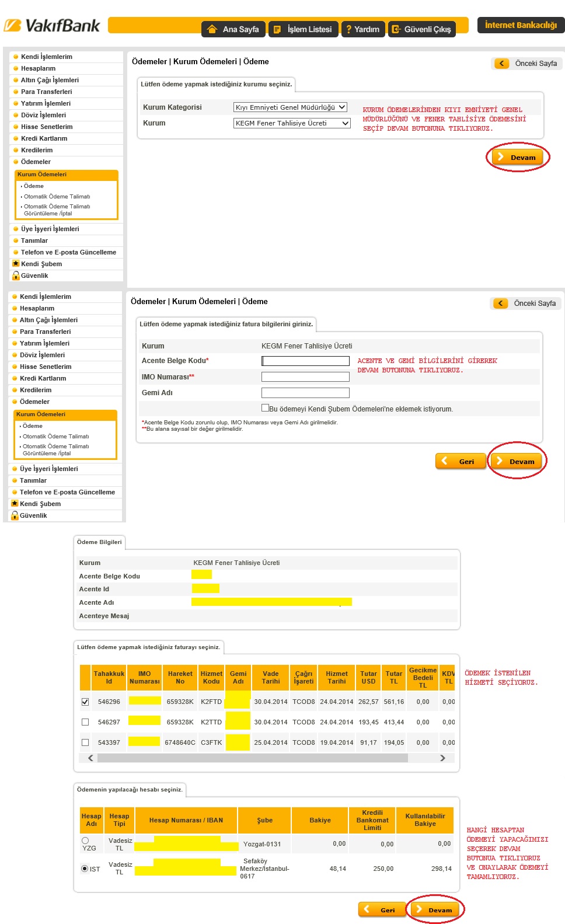Screen dimensions: 565x924
Task: Open İşlem Listesi from top bar
Action: [277, 29]
